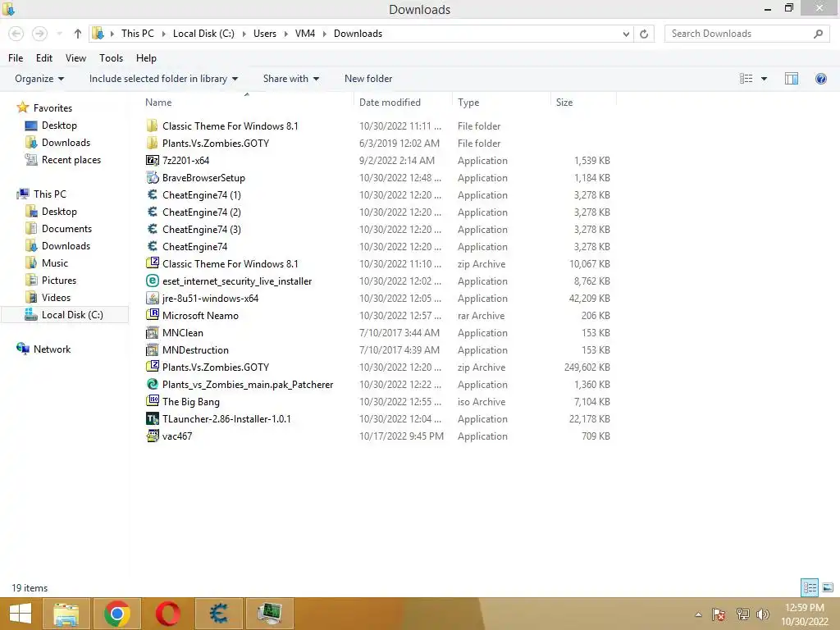The width and height of the screenshot is (840, 630).
Task: Select The Big Bang iso archive icon
Action: click(x=152, y=401)
